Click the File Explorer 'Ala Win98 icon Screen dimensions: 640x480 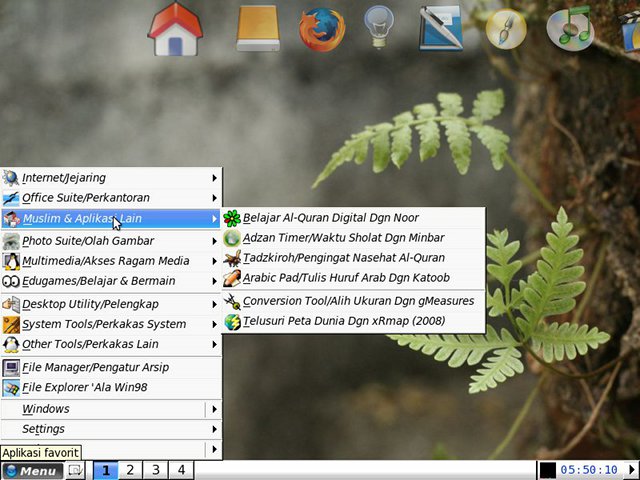point(11,387)
